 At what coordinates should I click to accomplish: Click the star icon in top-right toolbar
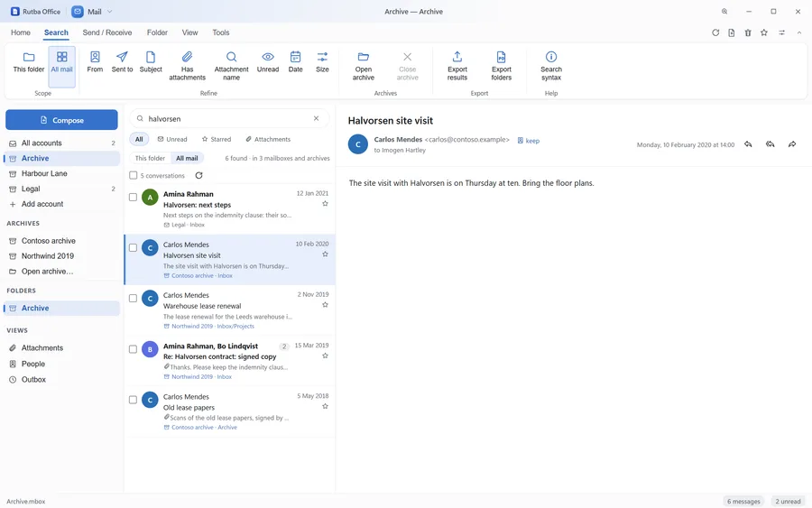click(x=764, y=32)
